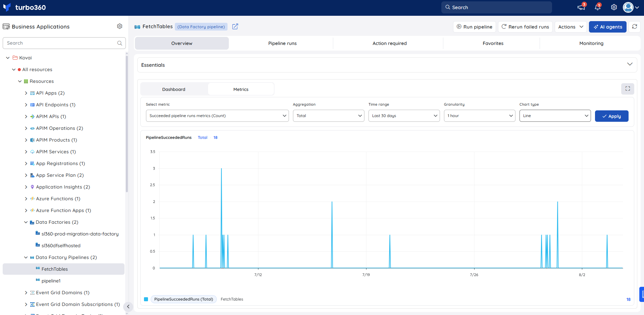Open the Actions dropdown
This screenshot has height=315, width=644.
pyautogui.click(x=571, y=27)
